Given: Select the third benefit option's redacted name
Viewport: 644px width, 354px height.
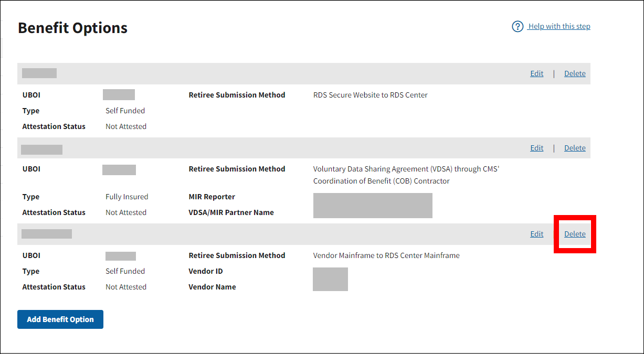Looking at the screenshot, I should click(x=47, y=234).
